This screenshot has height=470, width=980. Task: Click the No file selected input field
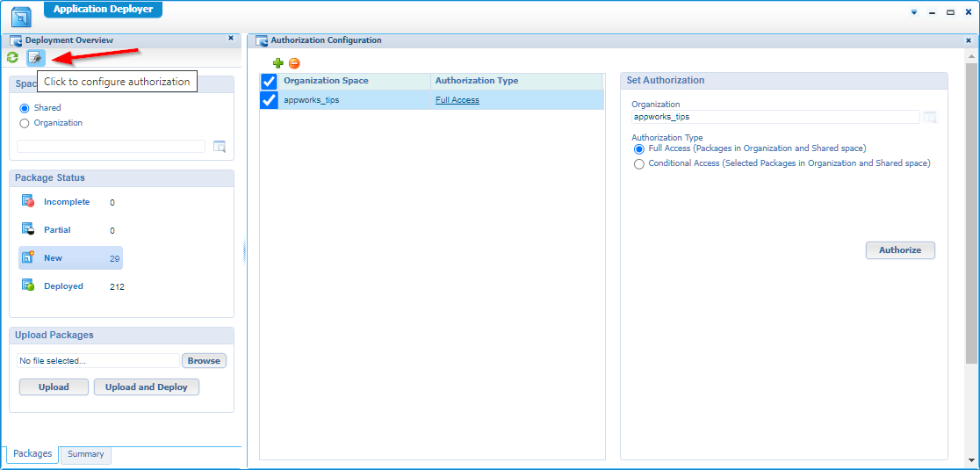98,360
